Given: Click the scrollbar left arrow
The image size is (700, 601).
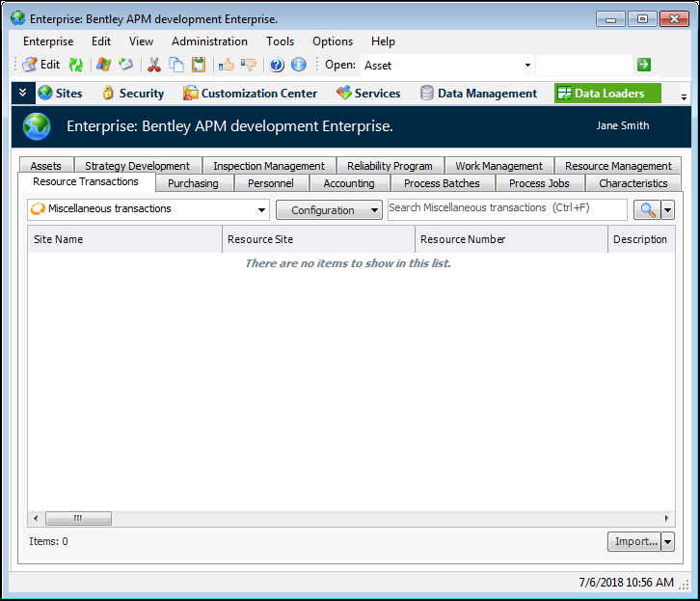Looking at the screenshot, I should point(36,518).
